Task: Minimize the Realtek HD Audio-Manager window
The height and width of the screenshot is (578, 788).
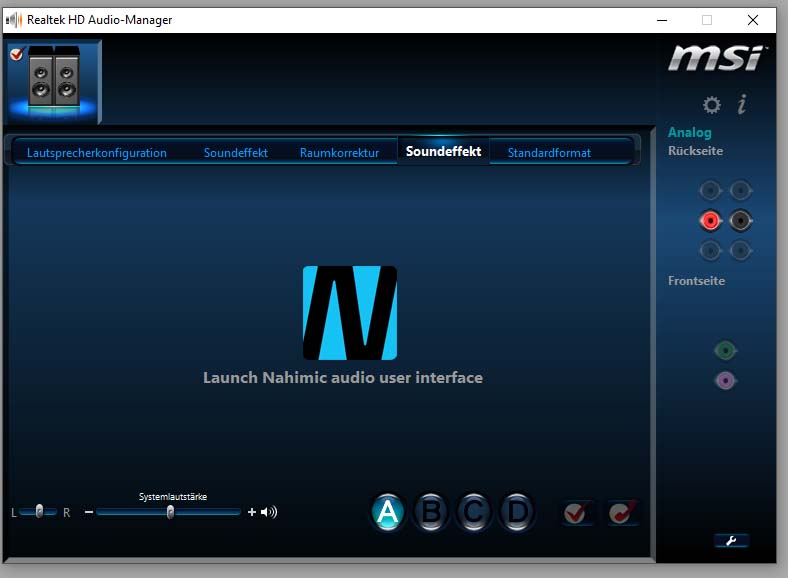Action: click(662, 20)
